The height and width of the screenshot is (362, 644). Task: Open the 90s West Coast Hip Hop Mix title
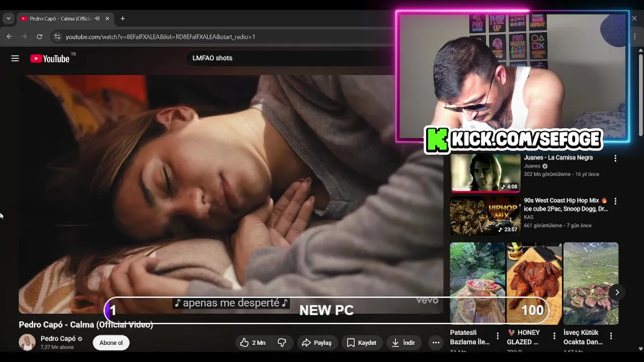566,205
